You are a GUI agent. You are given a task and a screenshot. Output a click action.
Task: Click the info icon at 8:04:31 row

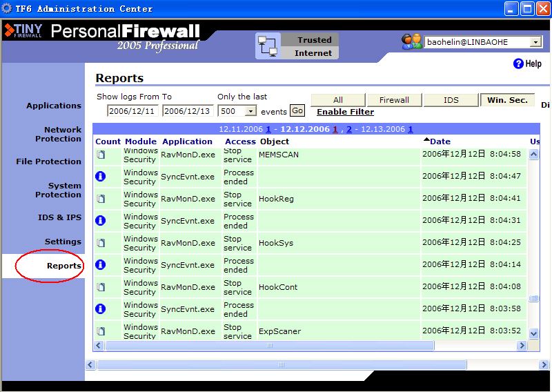[100, 220]
